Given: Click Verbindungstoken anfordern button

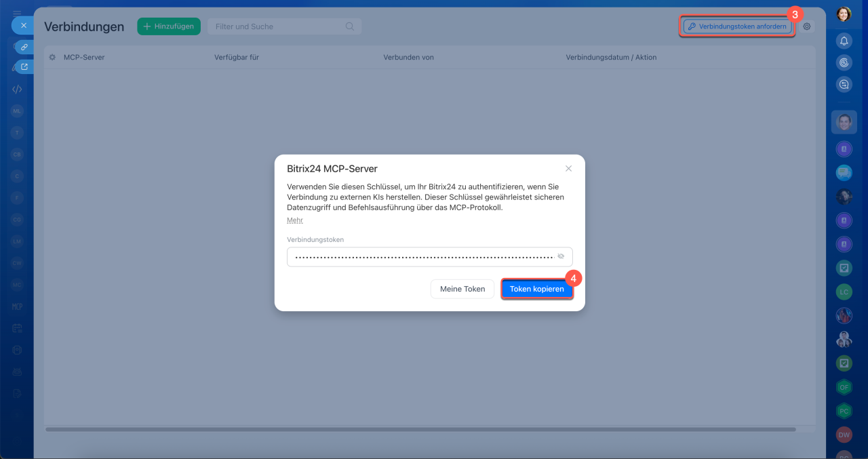Looking at the screenshot, I should 737,26.
